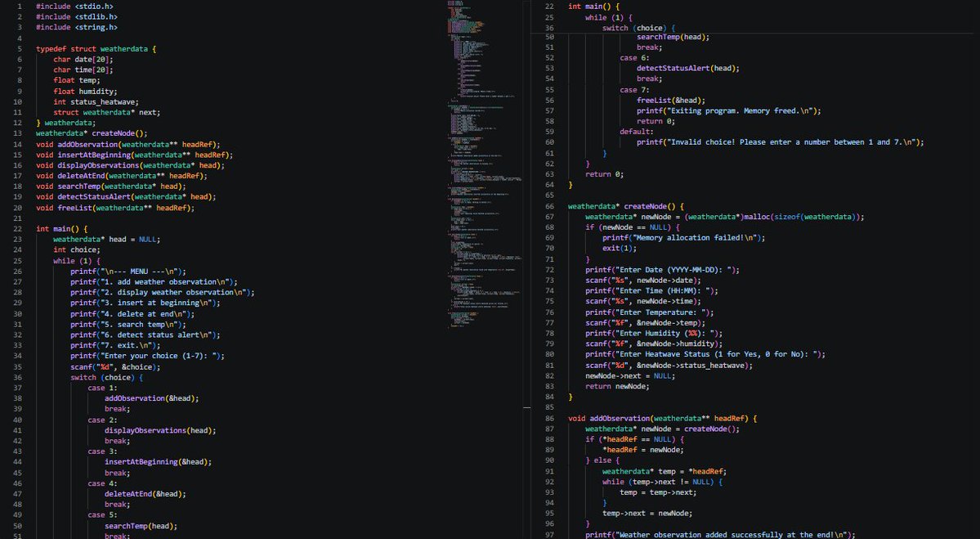Click printf "Exiting program. Memory freed."
Image resolution: width=980 pixels, height=539 pixels.
[729, 111]
